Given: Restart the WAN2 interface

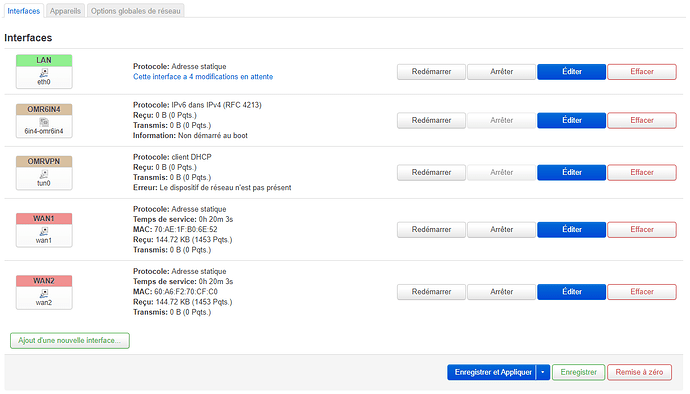Looking at the screenshot, I should click(x=431, y=292).
